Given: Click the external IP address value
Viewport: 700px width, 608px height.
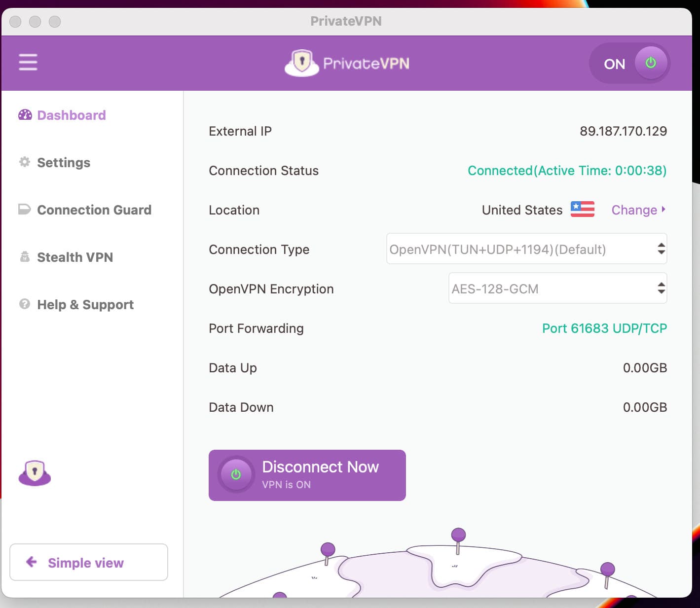Looking at the screenshot, I should (623, 131).
